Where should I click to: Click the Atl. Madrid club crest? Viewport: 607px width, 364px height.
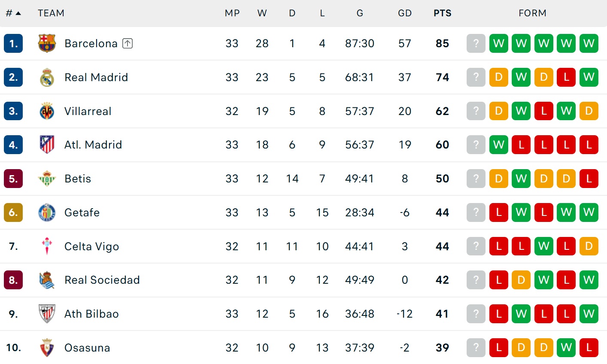(x=47, y=145)
